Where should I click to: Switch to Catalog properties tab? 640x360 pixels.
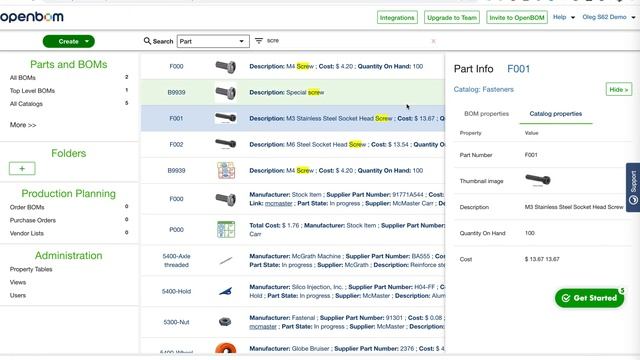[556, 114]
